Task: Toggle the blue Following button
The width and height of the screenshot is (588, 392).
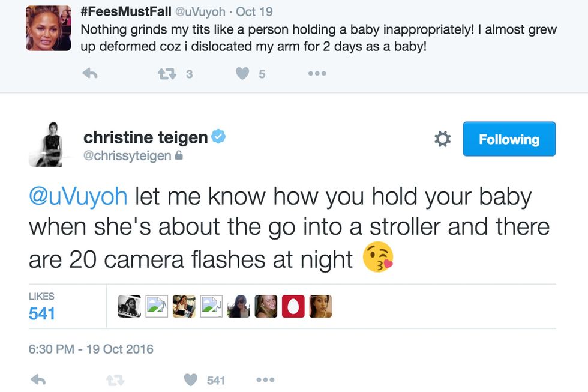Action: click(x=509, y=139)
